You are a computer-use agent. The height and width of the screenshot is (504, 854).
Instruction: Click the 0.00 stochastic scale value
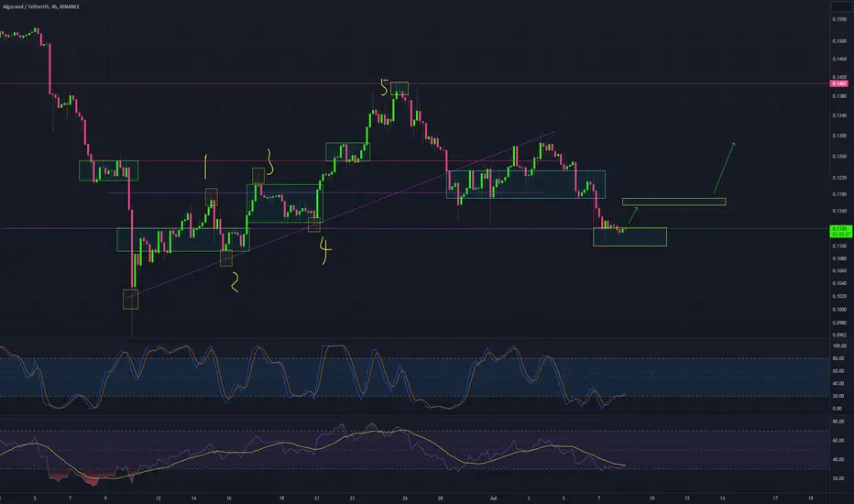pos(838,409)
